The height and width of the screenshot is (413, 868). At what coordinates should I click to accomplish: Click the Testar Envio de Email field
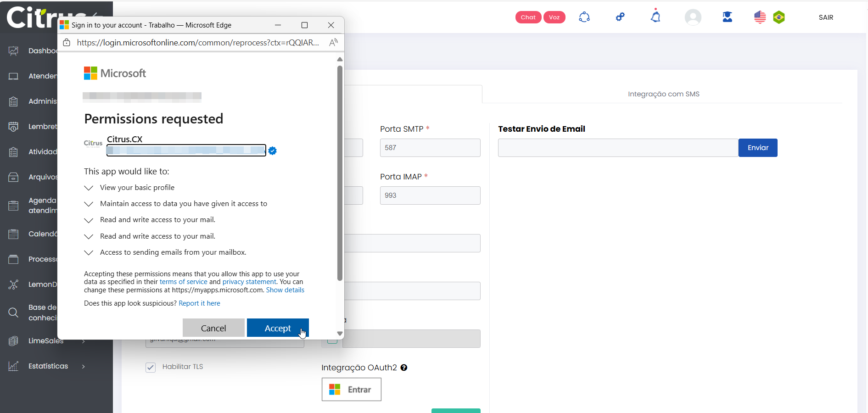[618, 148]
